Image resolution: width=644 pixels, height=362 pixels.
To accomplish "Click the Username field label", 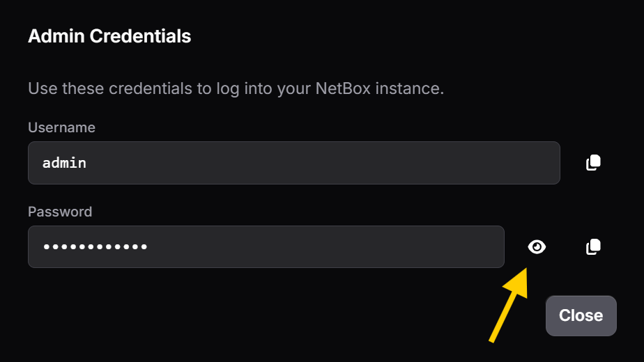I will coord(61,127).
